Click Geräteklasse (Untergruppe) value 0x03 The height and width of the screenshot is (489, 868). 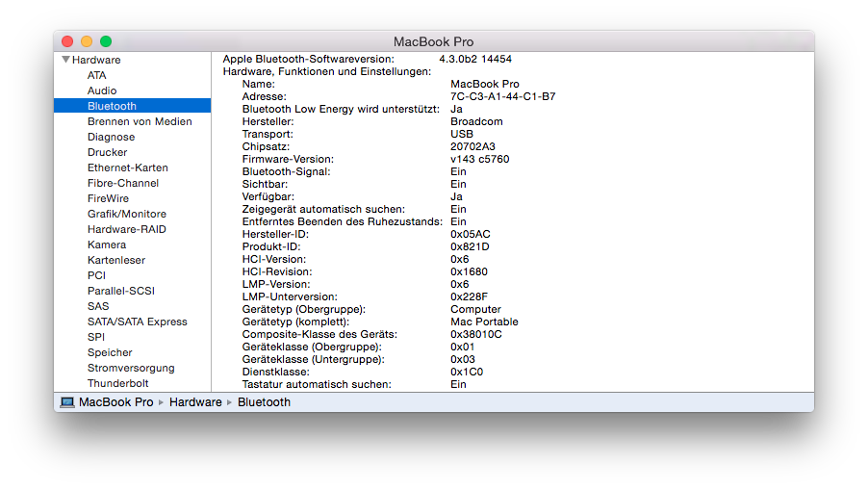[462, 359]
